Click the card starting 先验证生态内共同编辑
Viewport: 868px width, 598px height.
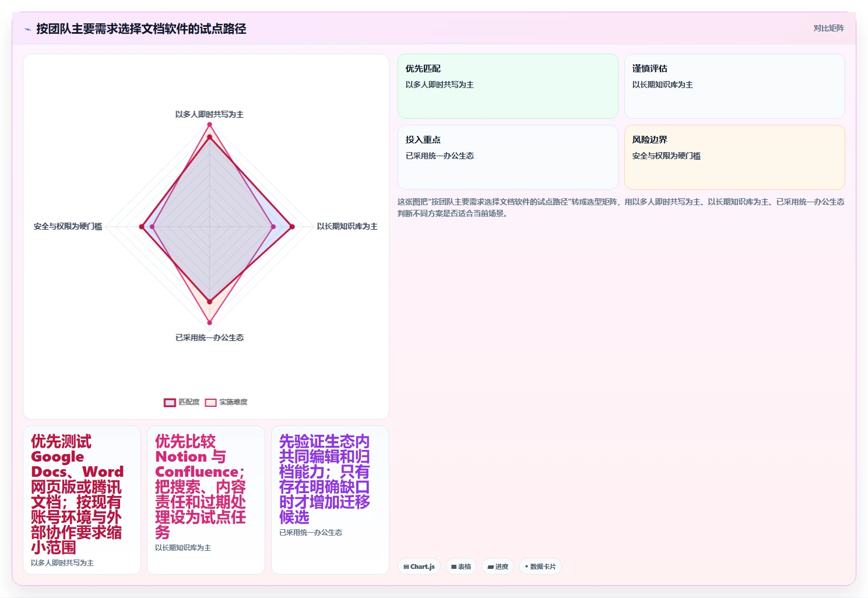point(330,500)
